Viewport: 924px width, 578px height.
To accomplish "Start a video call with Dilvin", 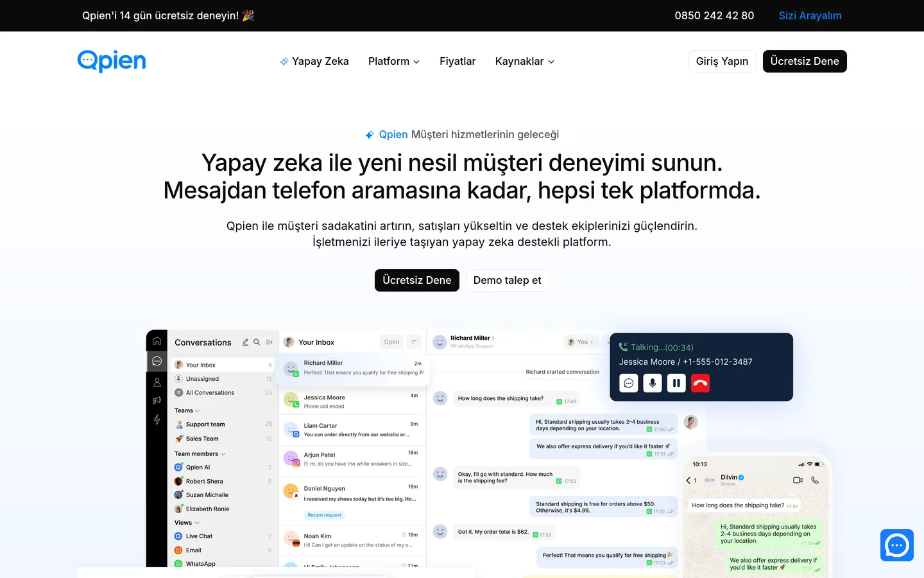I will tap(798, 480).
